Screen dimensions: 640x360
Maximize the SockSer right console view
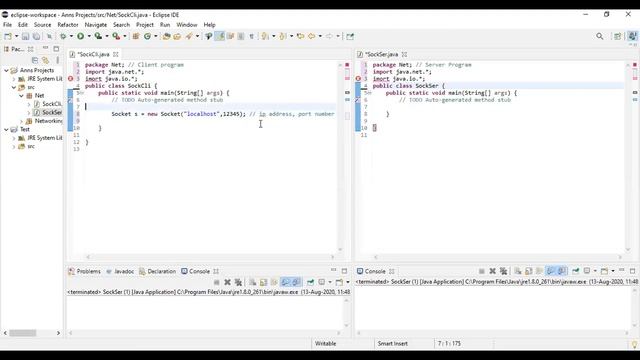[x=632, y=271]
